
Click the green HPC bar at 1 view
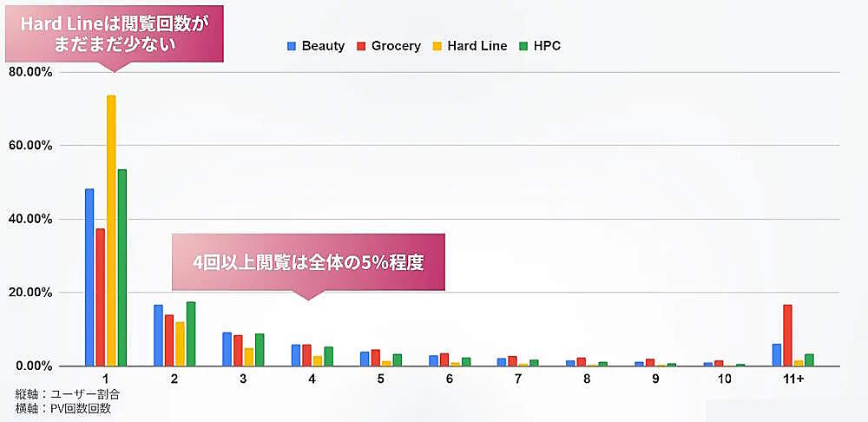122,267
